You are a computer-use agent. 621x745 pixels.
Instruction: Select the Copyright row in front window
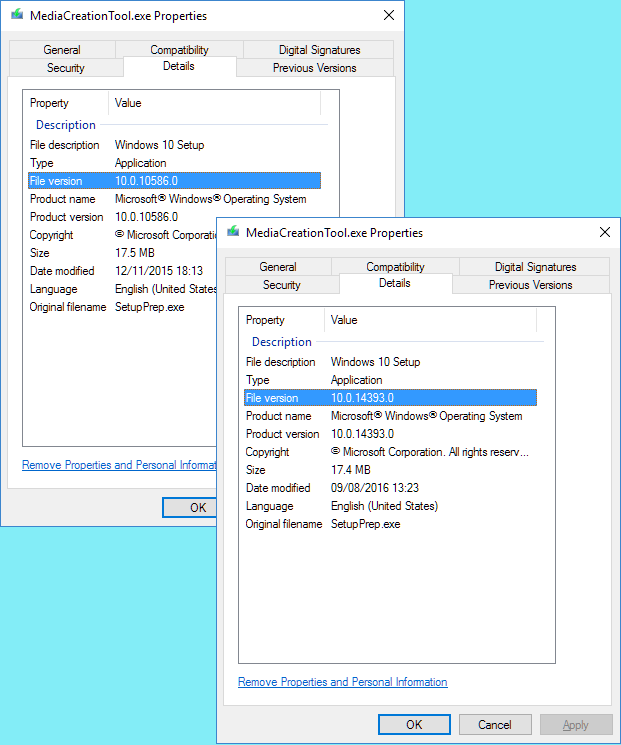click(391, 452)
